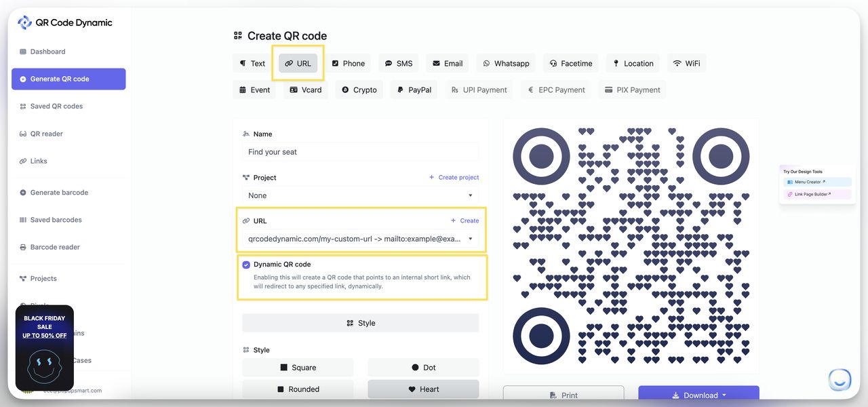This screenshot has width=868, height=407.
Task: Select the Vcard QR type
Action: click(305, 90)
